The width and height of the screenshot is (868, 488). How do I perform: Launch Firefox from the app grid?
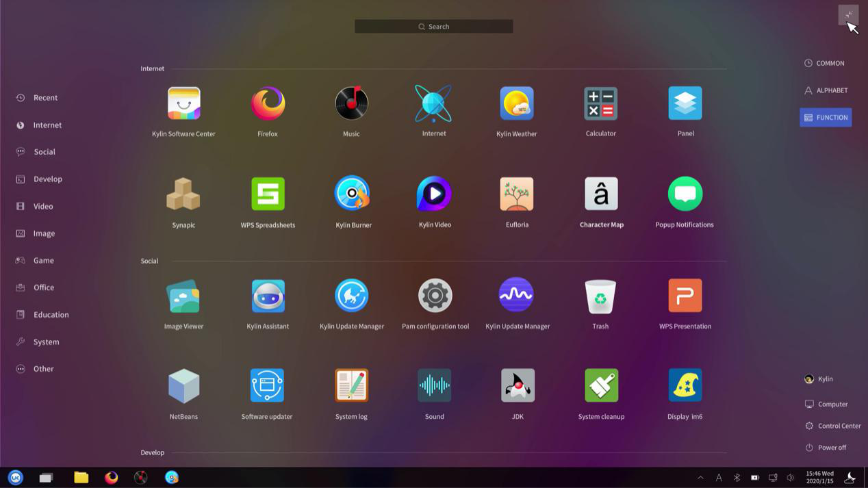tap(268, 104)
